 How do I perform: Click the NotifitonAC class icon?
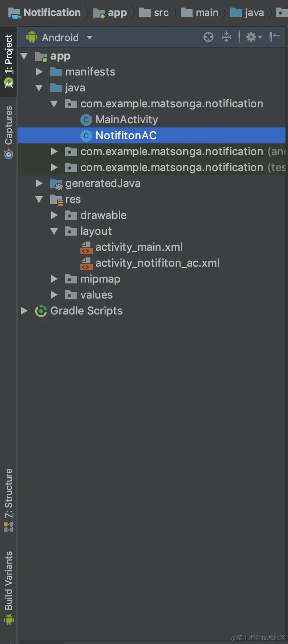click(86, 136)
